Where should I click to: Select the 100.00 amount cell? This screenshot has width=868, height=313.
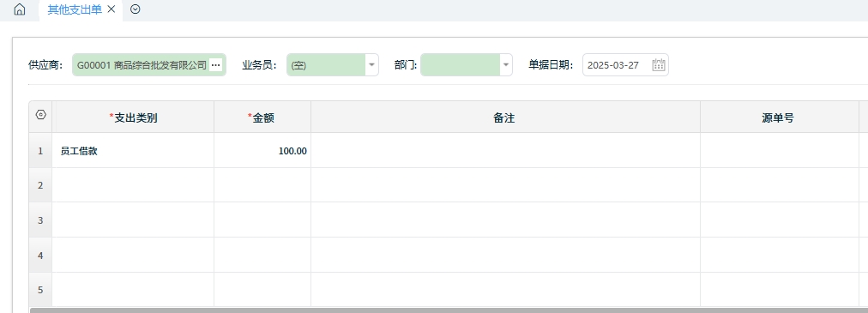[262, 150]
